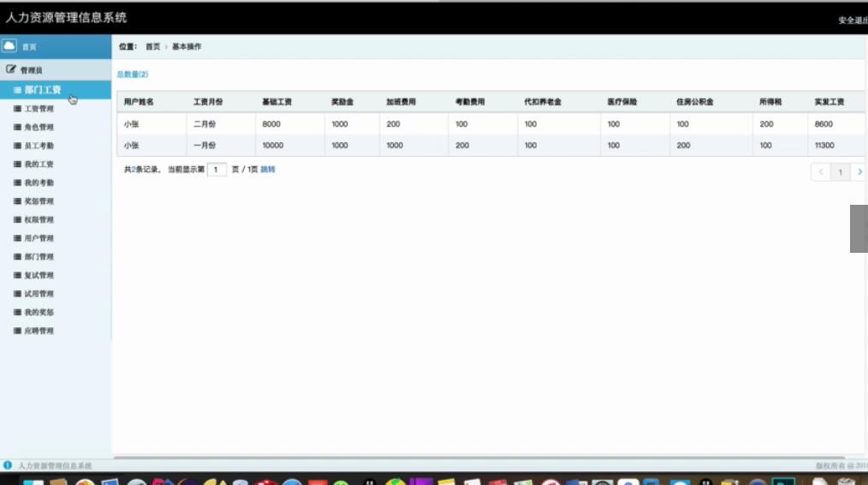868x485 pixels.
Task: Focus the current page number input field
Action: coord(217,170)
